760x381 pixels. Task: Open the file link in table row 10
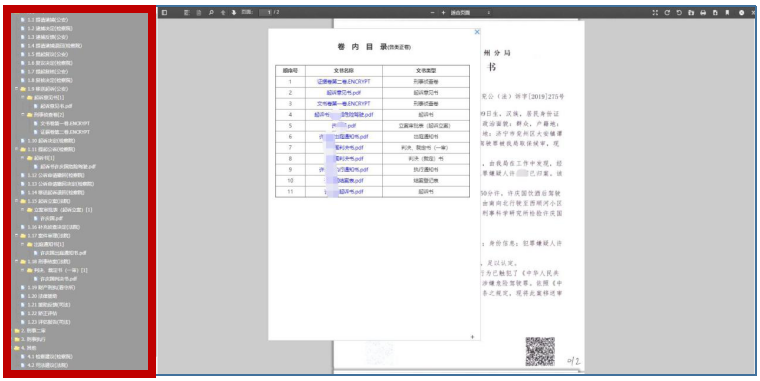[x=344, y=181]
